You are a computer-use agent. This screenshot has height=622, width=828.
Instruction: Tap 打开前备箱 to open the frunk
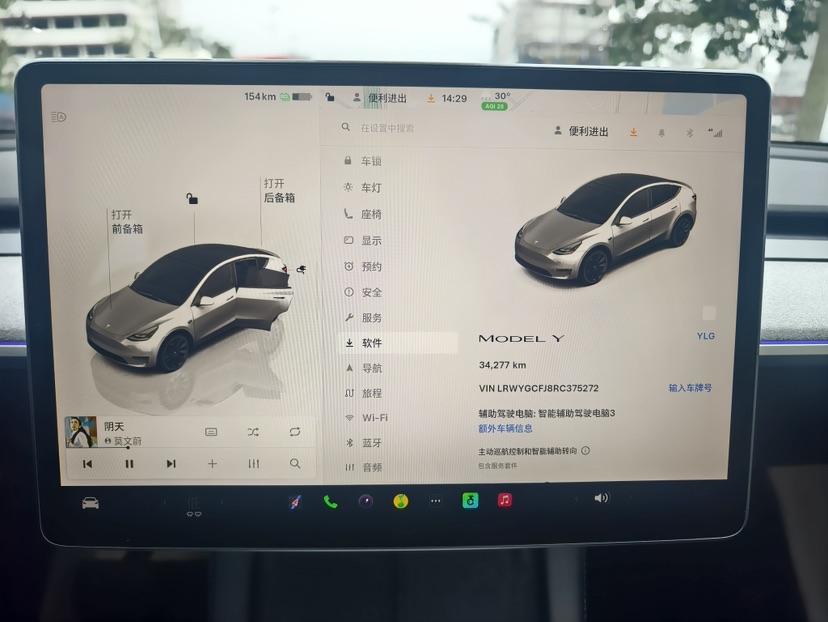(127, 222)
